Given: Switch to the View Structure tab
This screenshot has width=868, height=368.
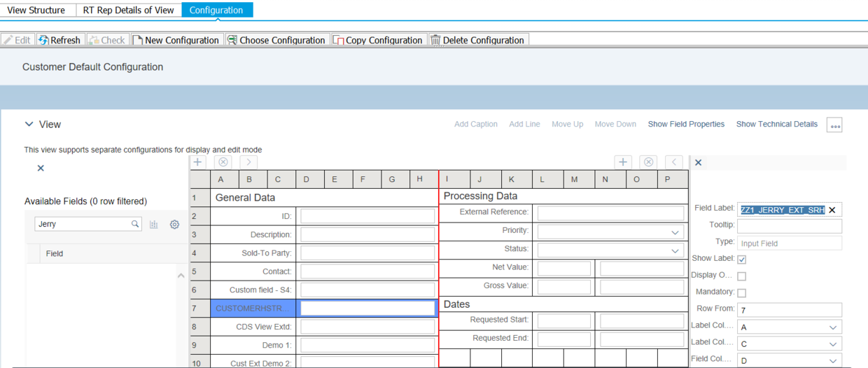Looking at the screenshot, I should tap(36, 10).
